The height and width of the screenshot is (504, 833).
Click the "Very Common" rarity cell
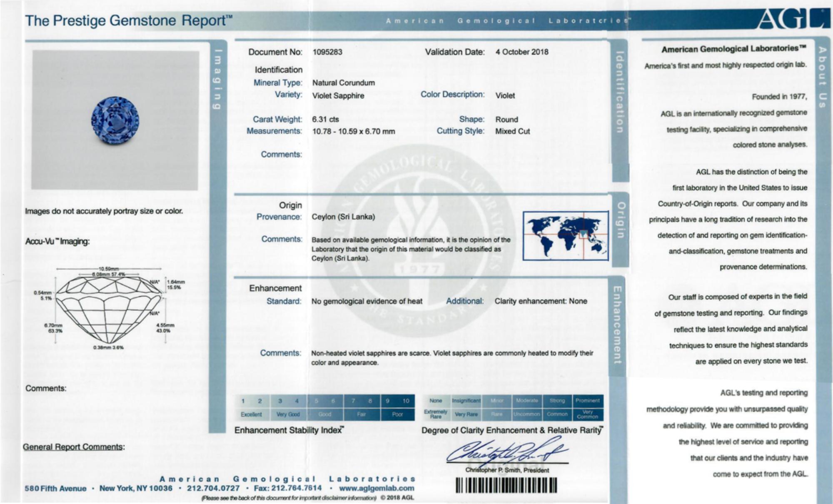(588, 414)
